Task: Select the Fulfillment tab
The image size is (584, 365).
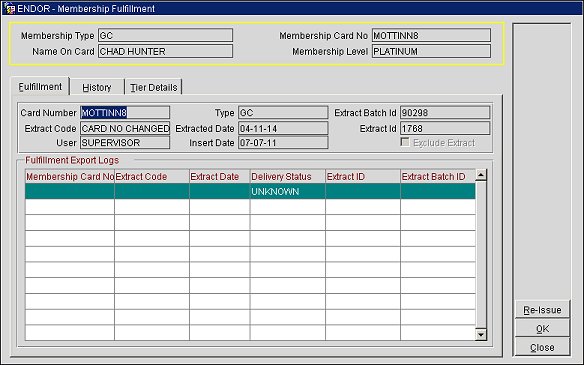Action: (40, 86)
